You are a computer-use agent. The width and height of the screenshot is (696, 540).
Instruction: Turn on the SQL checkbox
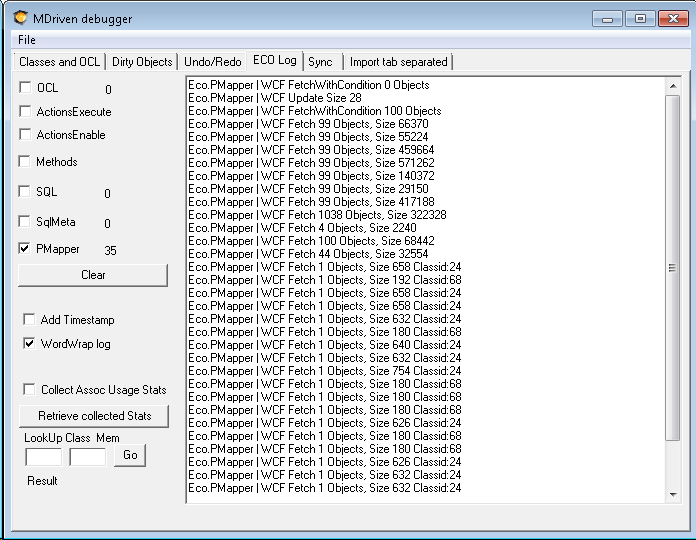24,191
